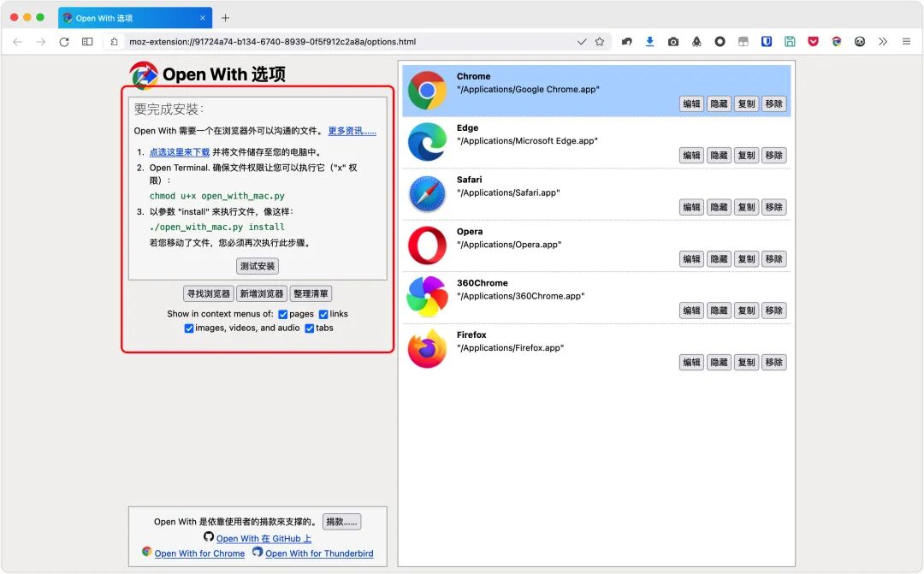Click the 点选这里来下载 download link

[180, 152]
